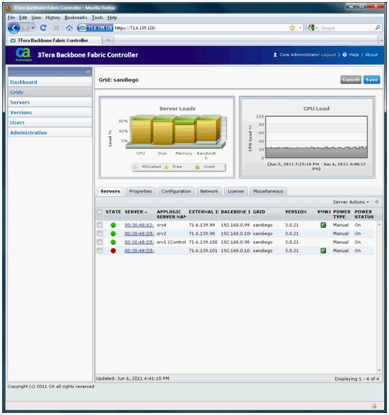
Task: Open the browser Help menu
Action: (x=112, y=18)
